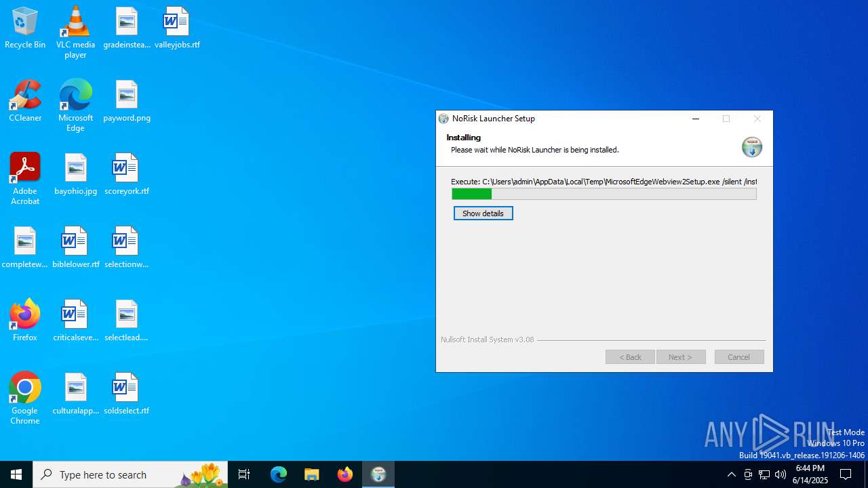Click the 'Nullsoft Install System v3.08' text
The height and width of the screenshot is (488, 868).
coord(487,340)
